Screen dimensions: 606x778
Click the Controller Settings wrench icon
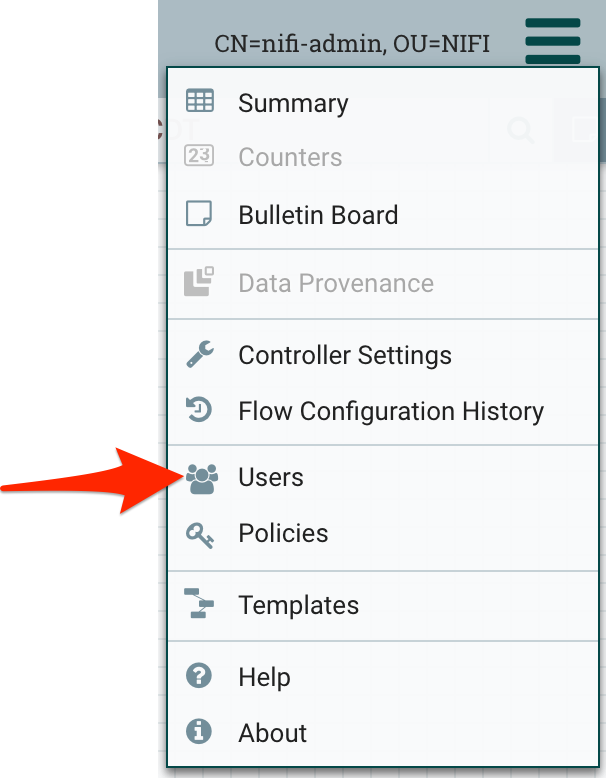200,354
